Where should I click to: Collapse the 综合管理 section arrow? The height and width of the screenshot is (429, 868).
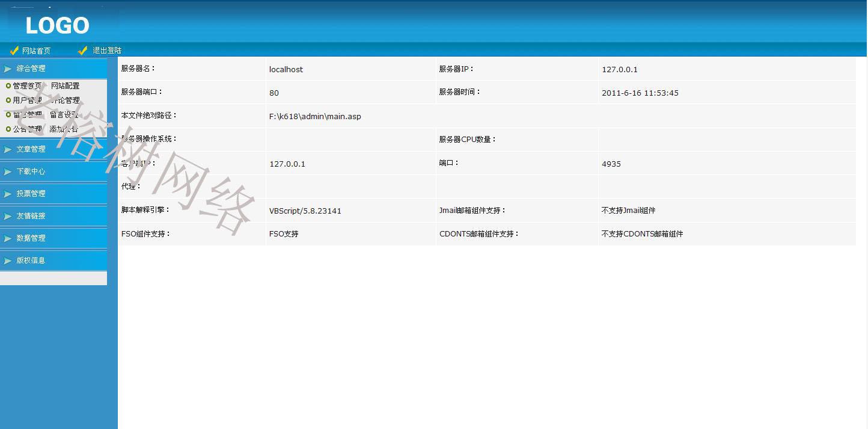tap(7, 69)
